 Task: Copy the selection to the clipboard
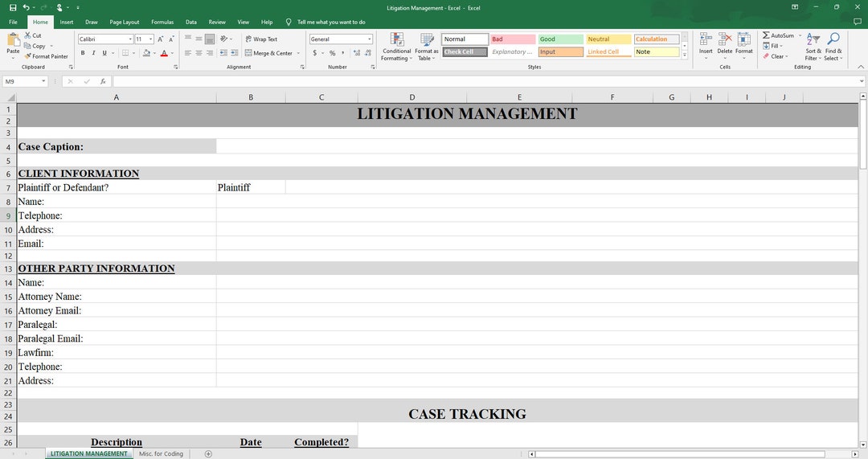pos(35,46)
